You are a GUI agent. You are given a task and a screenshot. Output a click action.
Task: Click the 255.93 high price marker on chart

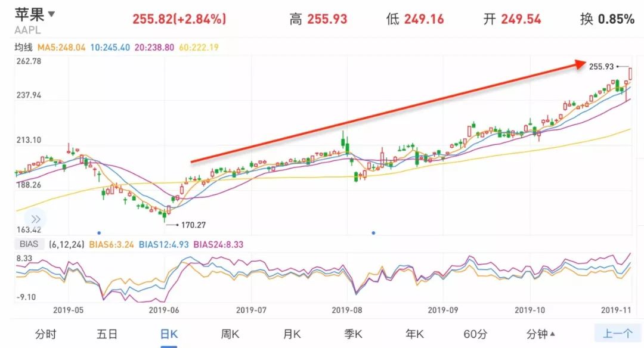[601, 67]
